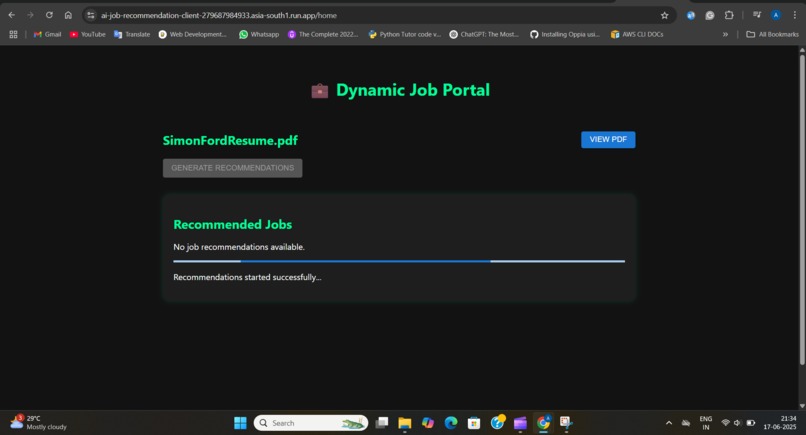Open Copilot from the taskbar
The image size is (806, 435).
(x=428, y=423)
